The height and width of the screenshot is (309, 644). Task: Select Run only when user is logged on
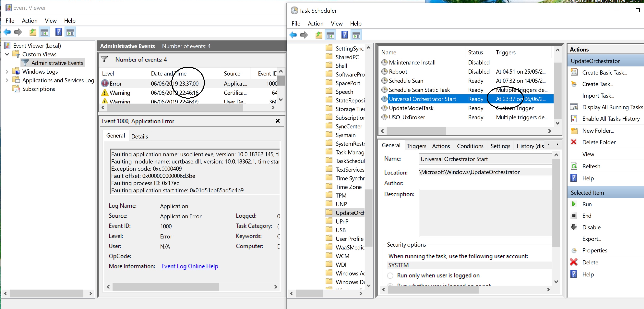pyautogui.click(x=390, y=276)
